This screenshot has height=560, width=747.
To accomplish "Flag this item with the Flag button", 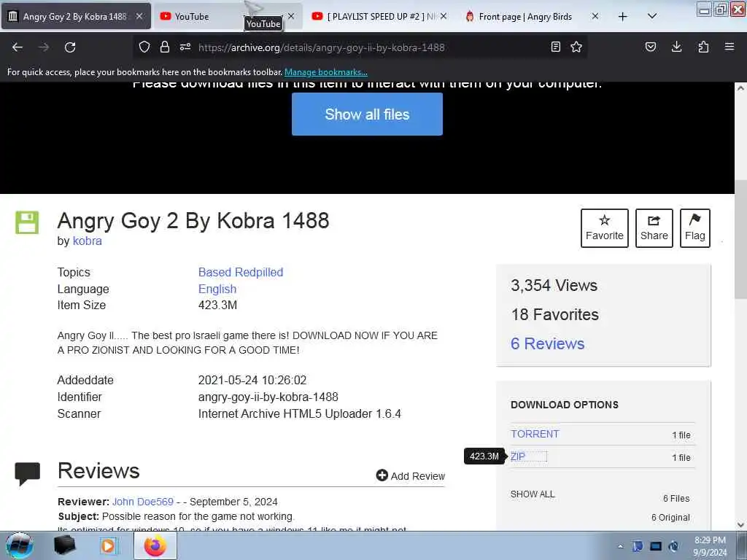I will (x=695, y=228).
